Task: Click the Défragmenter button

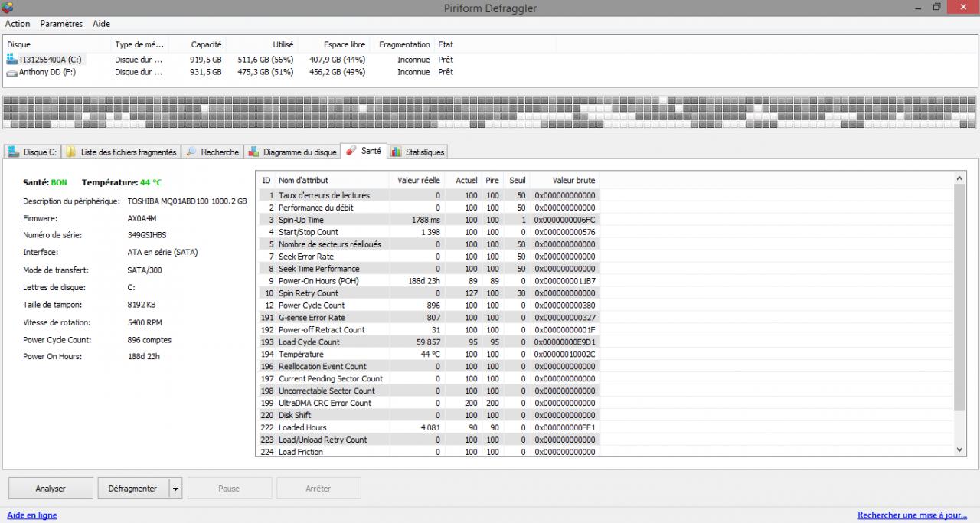Action: pyautogui.click(x=132, y=489)
